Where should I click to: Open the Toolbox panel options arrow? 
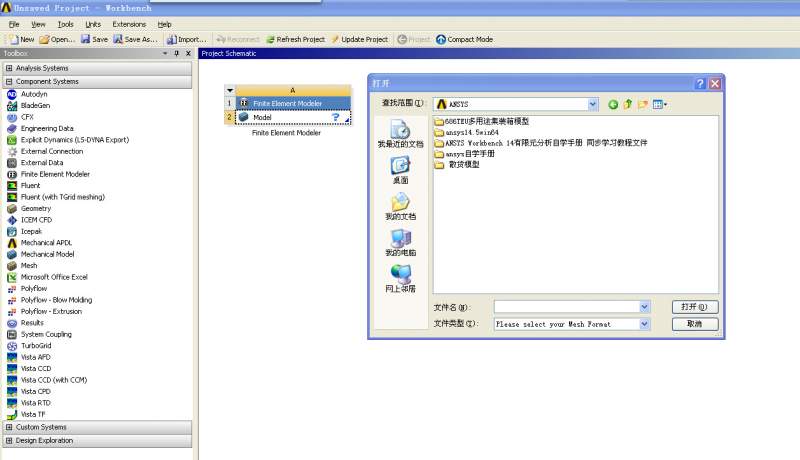coord(165,54)
